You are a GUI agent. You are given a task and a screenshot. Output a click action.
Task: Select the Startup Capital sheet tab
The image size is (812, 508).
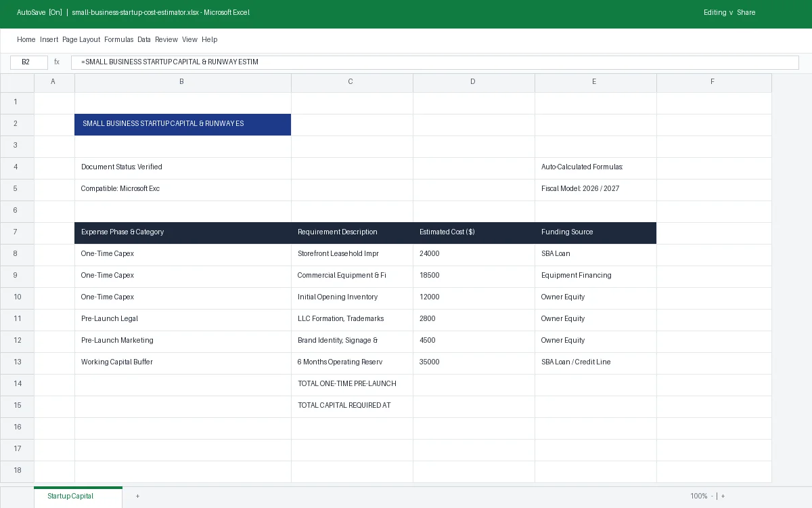[x=78, y=496]
